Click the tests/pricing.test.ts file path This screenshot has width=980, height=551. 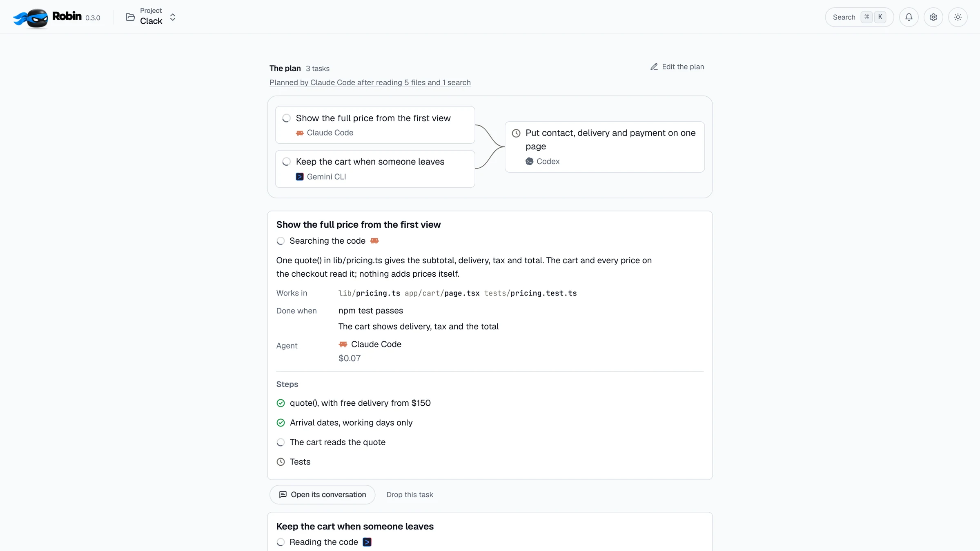(530, 293)
